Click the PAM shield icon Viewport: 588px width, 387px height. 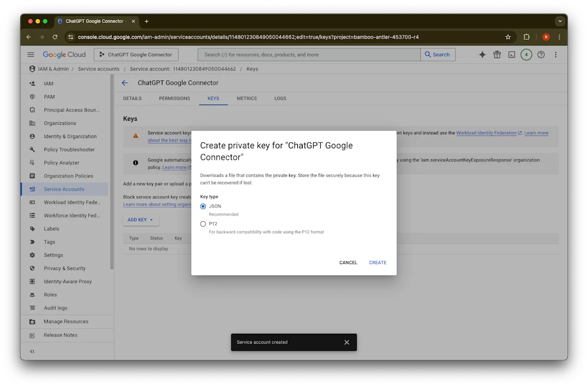pyautogui.click(x=32, y=97)
